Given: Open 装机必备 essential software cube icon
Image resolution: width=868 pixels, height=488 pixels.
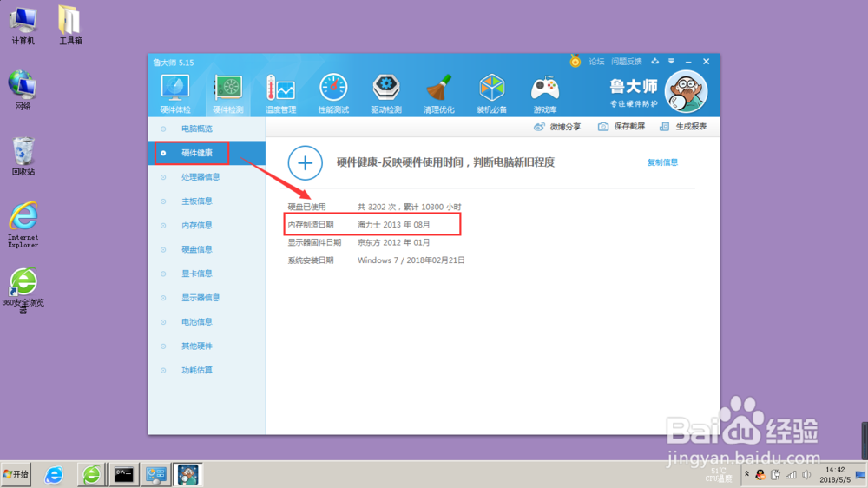Looking at the screenshot, I should [x=491, y=94].
